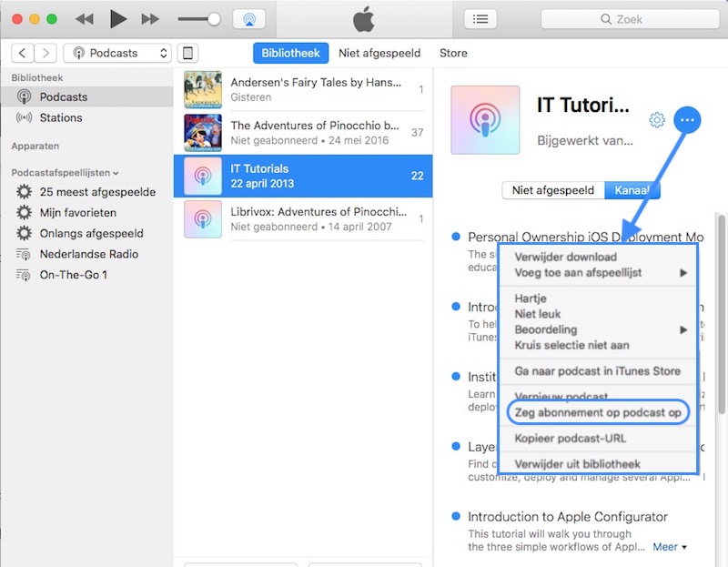The height and width of the screenshot is (567, 728).
Task: Adjust the volume slider knob
Action: click(x=214, y=19)
